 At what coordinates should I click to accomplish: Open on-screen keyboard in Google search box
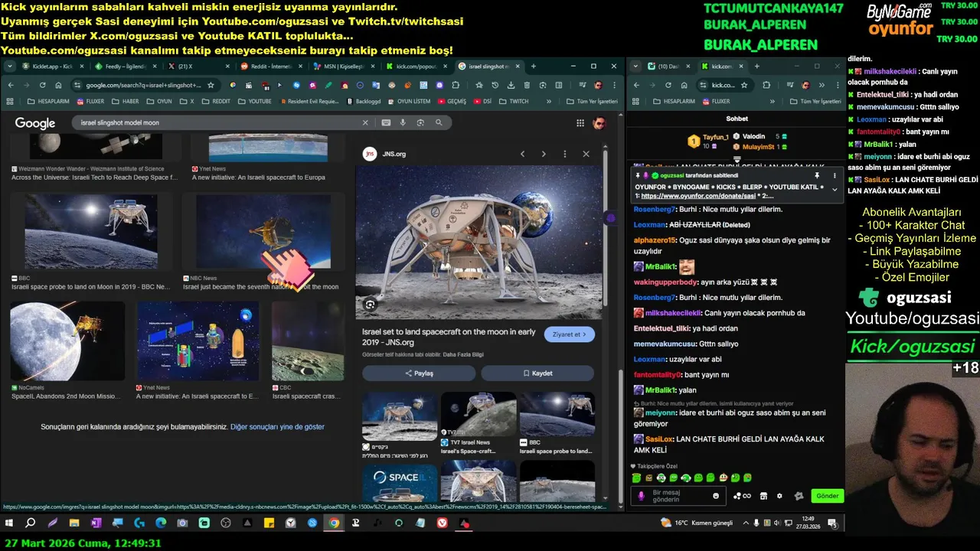pos(385,122)
